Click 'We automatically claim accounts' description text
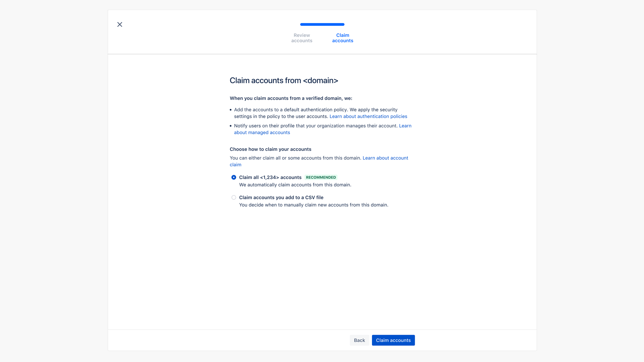 (x=295, y=185)
